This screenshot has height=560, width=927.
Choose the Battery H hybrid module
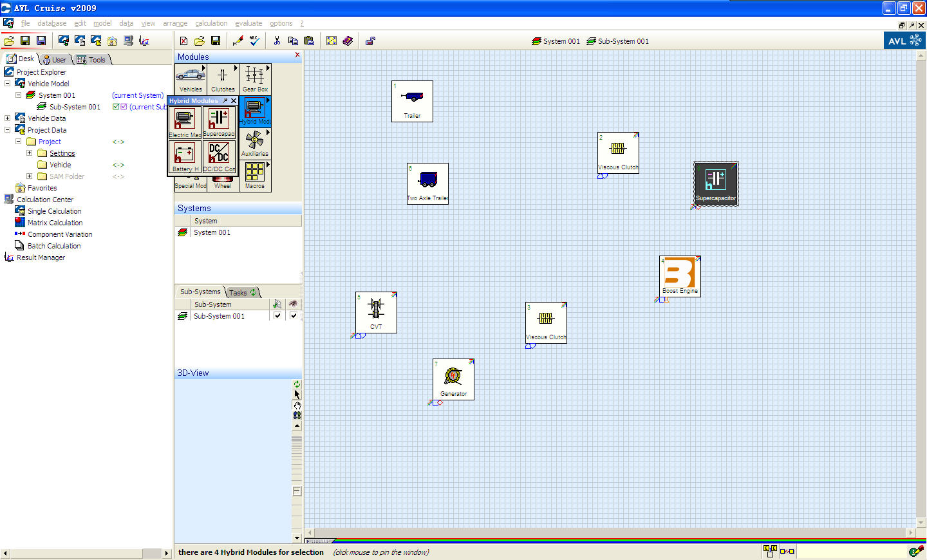[x=185, y=157]
